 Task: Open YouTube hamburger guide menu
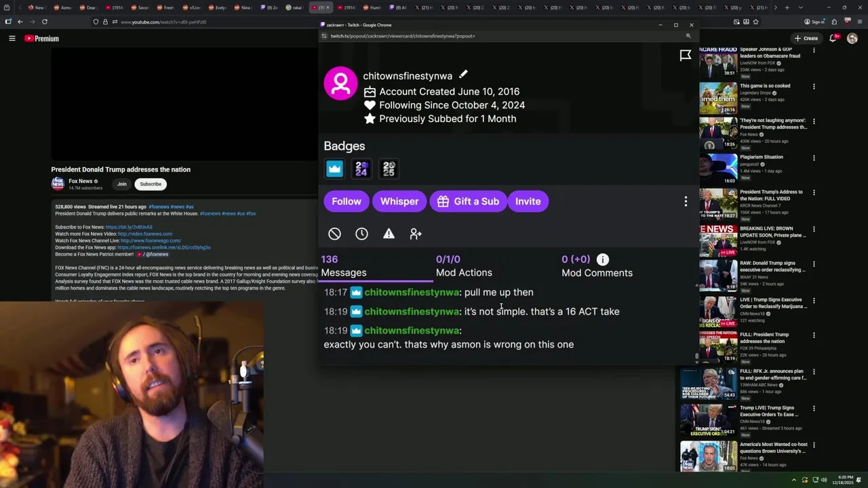coord(12,39)
